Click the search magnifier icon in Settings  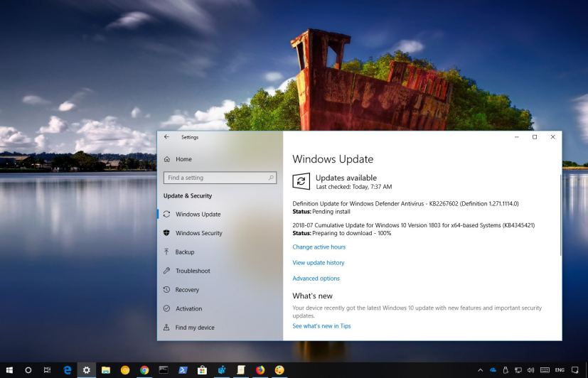271,178
